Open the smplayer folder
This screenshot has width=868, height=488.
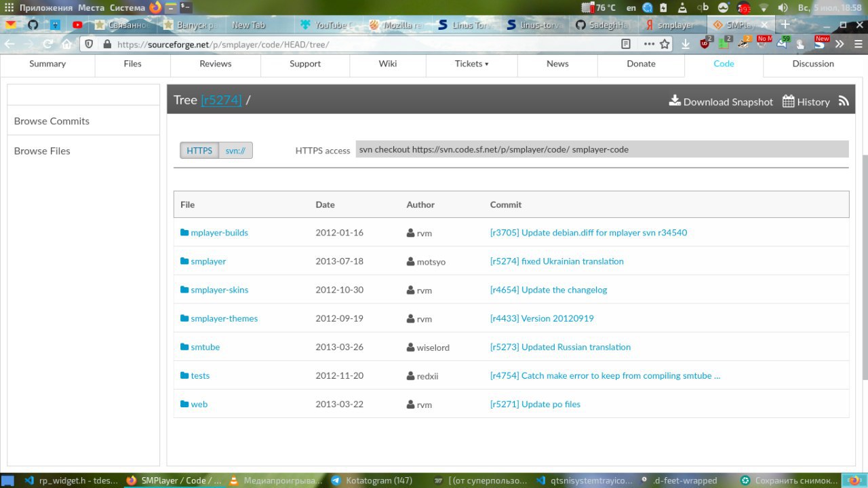click(x=208, y=261)
